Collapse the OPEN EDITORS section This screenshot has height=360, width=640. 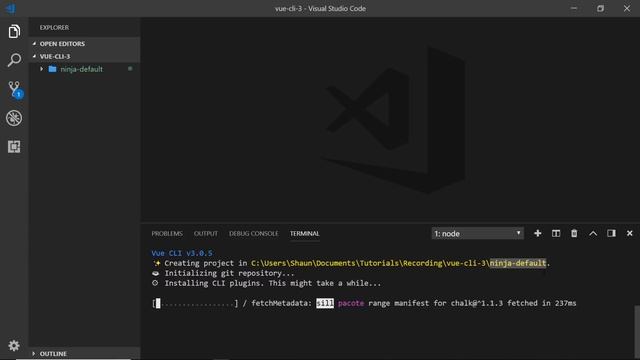[x=84, y=44]
